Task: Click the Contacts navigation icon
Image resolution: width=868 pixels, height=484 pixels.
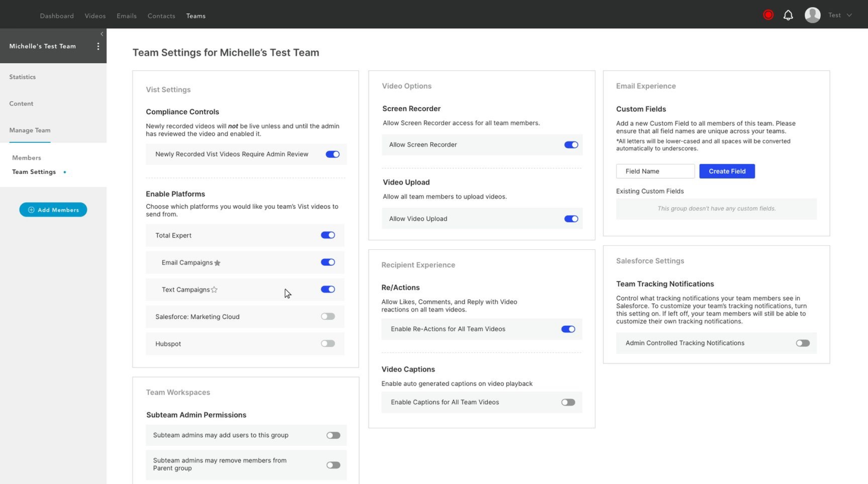Action: (x=161, y=15)
